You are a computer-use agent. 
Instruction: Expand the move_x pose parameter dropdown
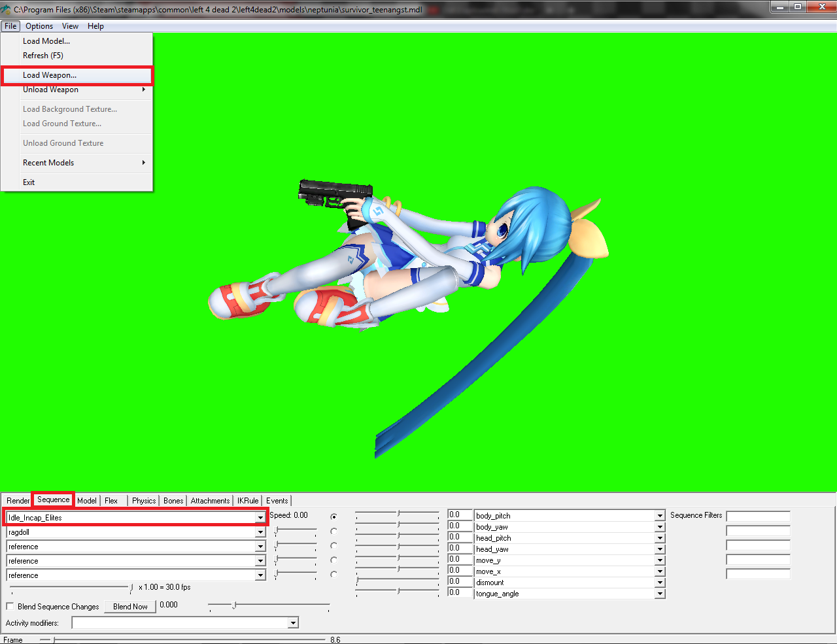pyautogui.click(x=660, y=571)
